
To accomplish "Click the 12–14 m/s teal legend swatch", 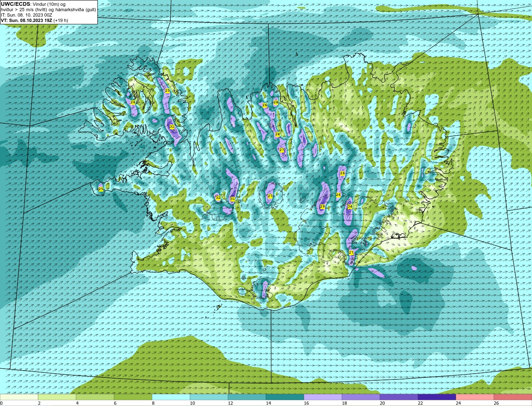I will 247,397.
